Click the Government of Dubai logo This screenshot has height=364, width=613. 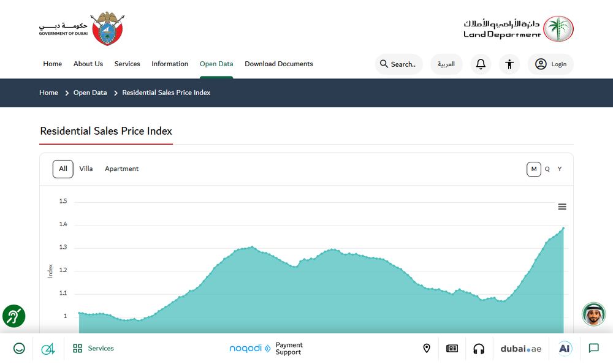tap(82, 29)
